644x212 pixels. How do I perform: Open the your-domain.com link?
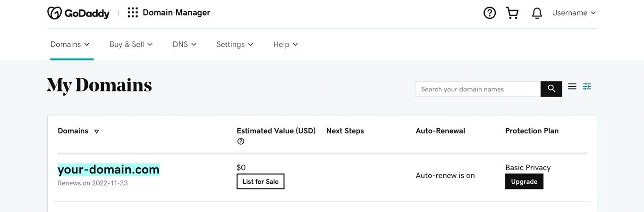(109, 170)
